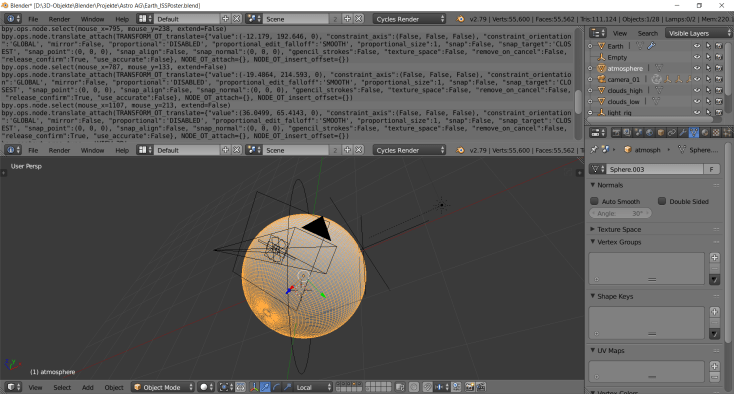This screenshot has width=734, height=394.
Task: Open the Render properties tab icon
Action: (x=616, y=133)
